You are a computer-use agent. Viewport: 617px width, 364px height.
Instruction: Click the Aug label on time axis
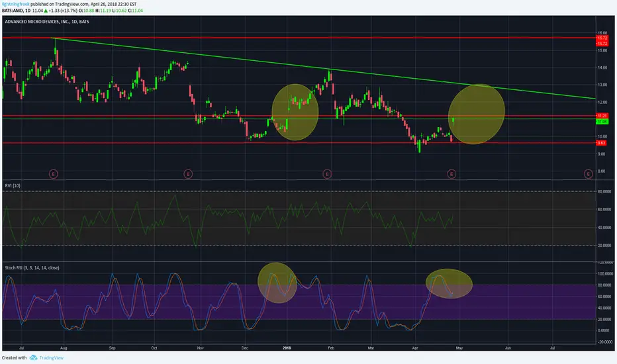tap(64, 348)
